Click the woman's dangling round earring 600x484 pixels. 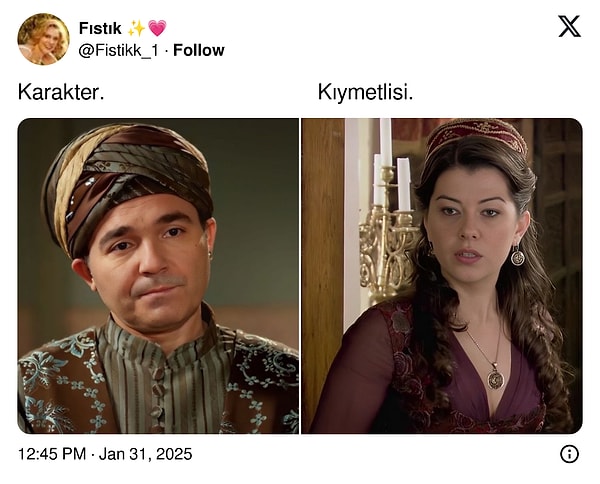tap(518, 255)
